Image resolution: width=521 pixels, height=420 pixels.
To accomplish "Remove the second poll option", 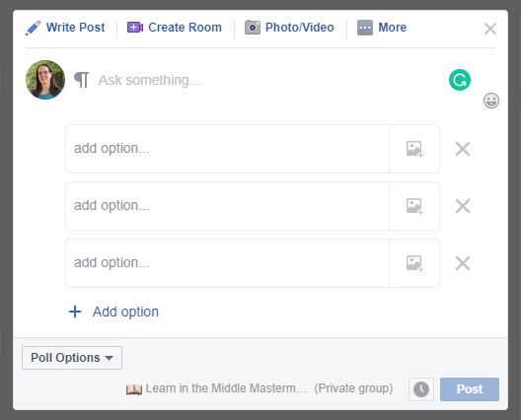I will pyautogui.click(x=463, y=206).
